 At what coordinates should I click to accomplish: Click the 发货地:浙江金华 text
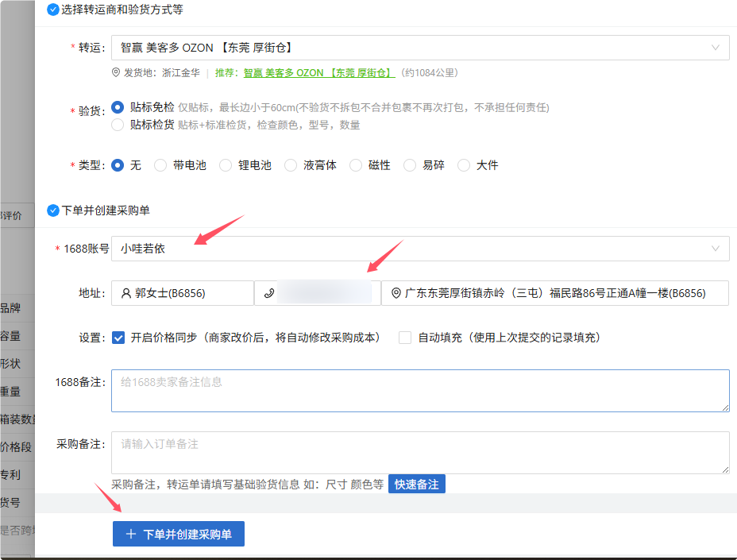coord(162,73)
